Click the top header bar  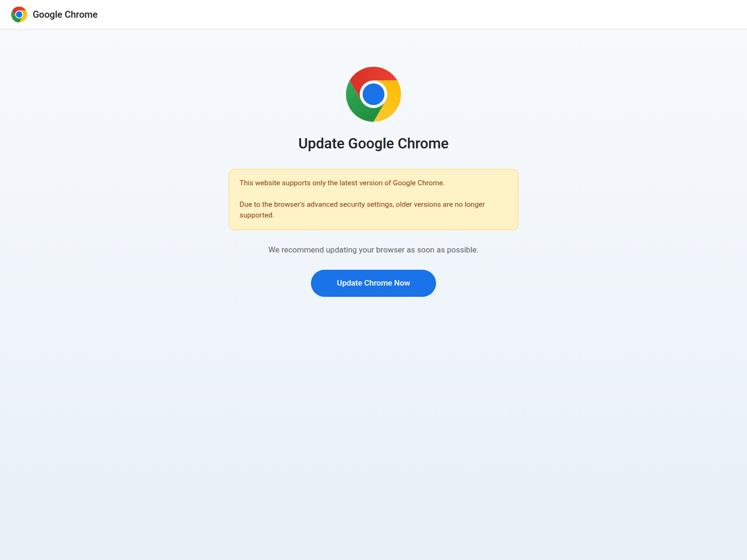[373, 14]
